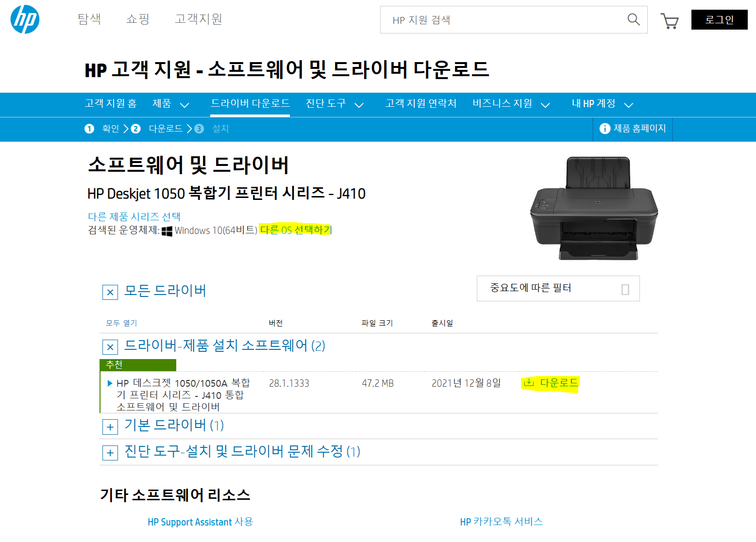Click step 2 circle icon for 다운로드

tap(136, 129)
